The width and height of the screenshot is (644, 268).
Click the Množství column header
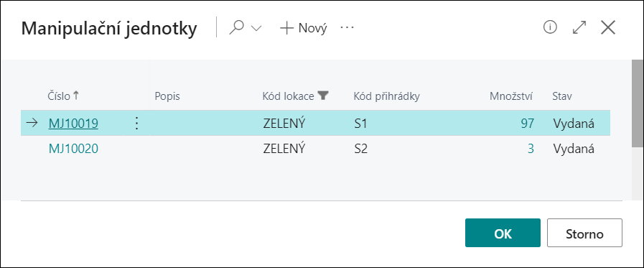(x=511, y=96)
